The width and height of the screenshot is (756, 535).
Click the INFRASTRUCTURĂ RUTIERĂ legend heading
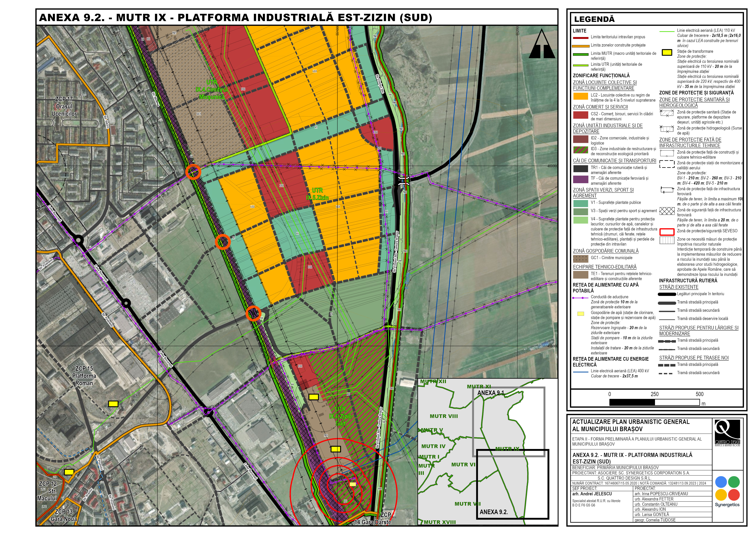[x=688, y=281]
